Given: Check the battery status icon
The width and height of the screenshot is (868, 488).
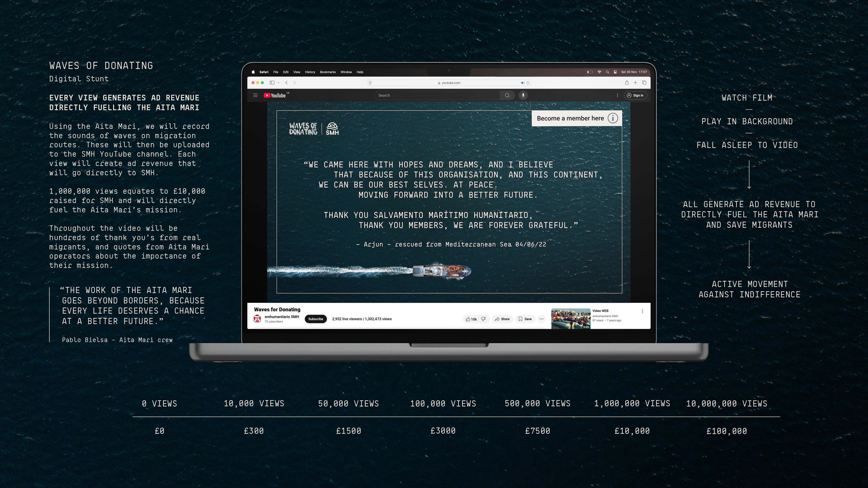Looking at the screenshot, I should pos(590,72).
